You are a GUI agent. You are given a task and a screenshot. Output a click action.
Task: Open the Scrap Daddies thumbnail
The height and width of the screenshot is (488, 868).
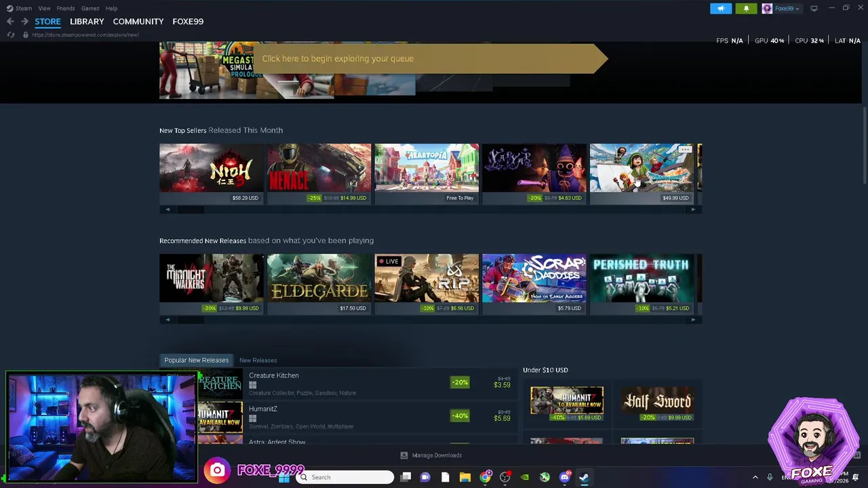coord(534,278)
